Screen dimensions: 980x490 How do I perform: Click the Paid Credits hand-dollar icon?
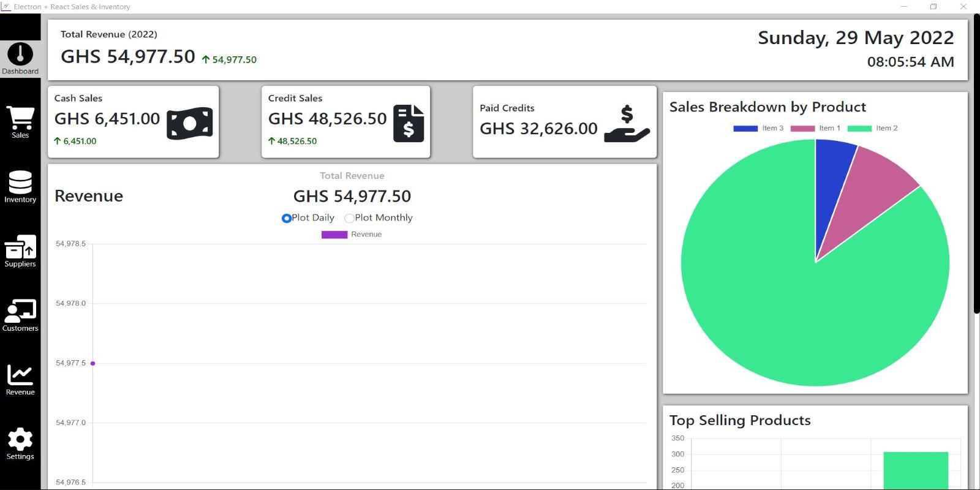[x=627, y=124]
